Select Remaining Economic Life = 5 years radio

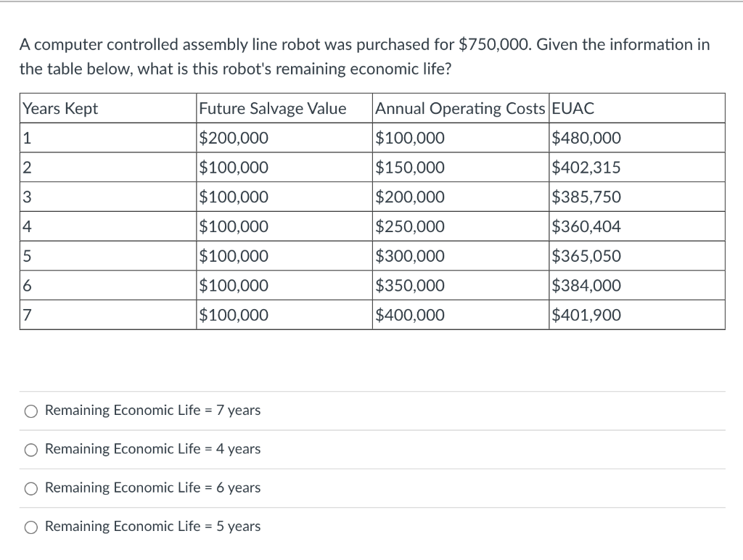coord(31,527)
